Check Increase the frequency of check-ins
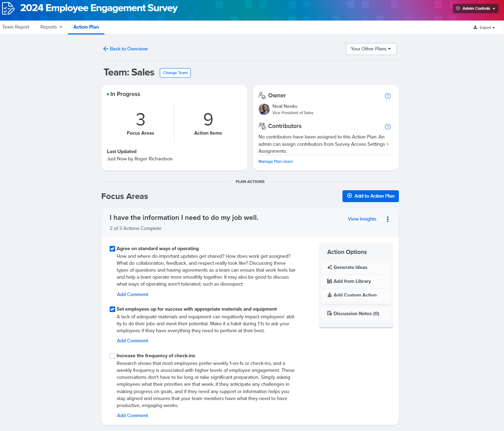 [112, 356]
